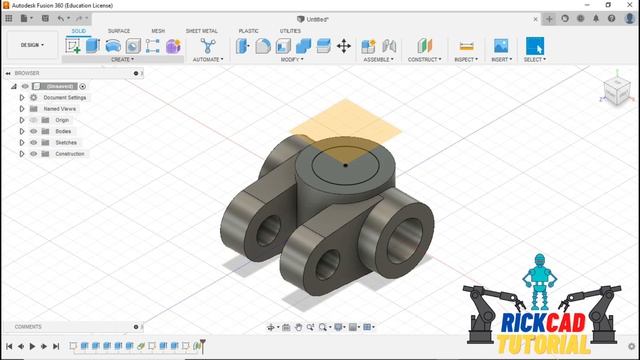Screen dimensions: 640x360
Task: Select the Fillet tool
Action: 263,46
